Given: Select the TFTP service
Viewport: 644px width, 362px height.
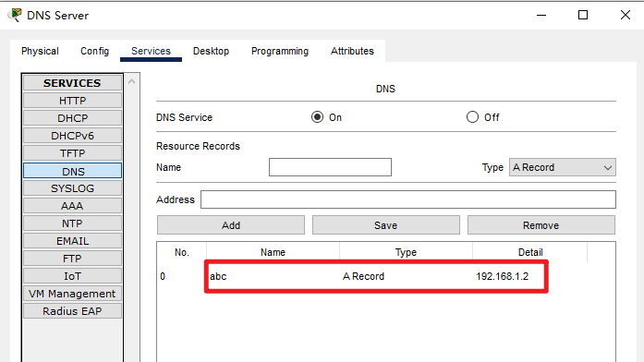Looking at the screenshot, I should pyautogui.click(x=72, y=153).
